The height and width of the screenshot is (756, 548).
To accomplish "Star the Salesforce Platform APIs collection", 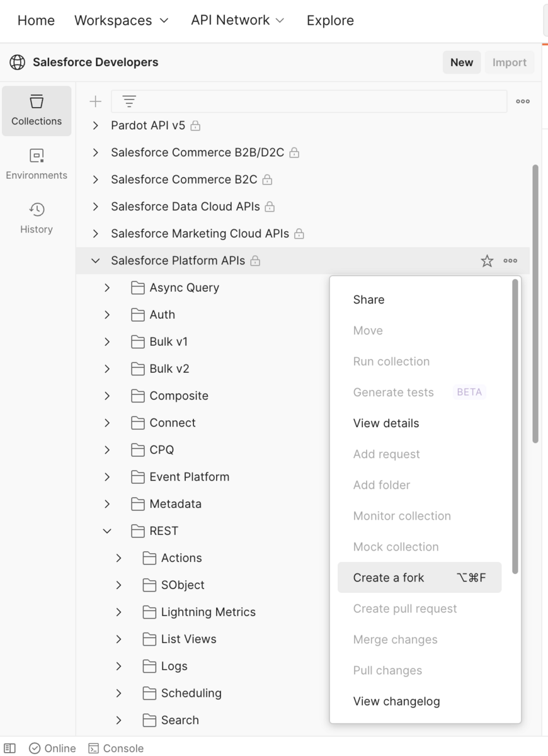I will point(487,261).
